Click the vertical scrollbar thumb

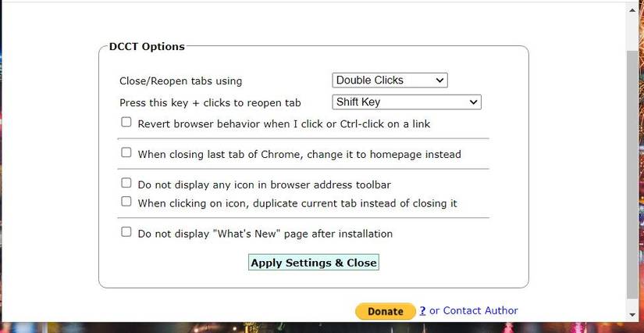633,172
